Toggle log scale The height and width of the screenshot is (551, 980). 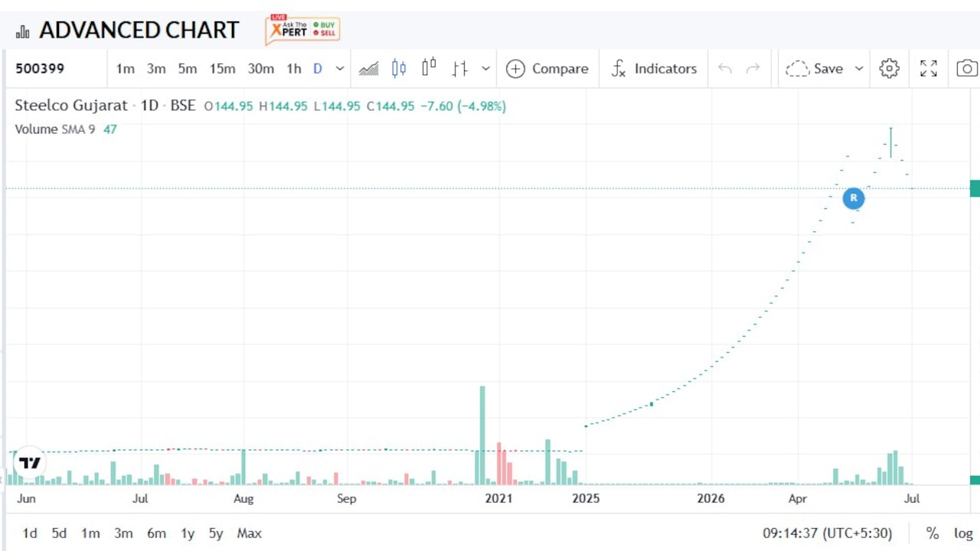963,533
